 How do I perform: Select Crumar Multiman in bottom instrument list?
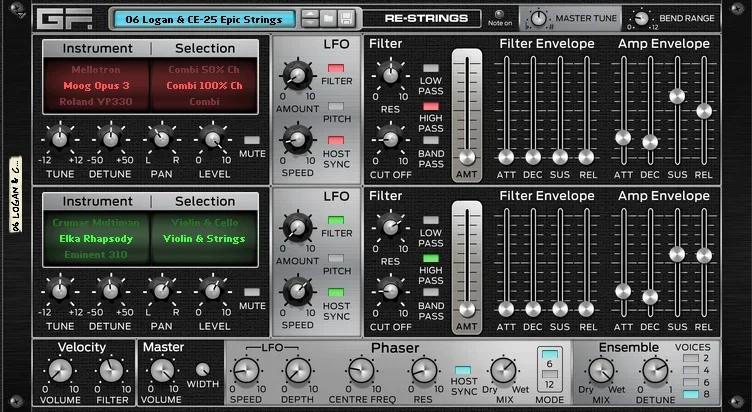point(96,223)
